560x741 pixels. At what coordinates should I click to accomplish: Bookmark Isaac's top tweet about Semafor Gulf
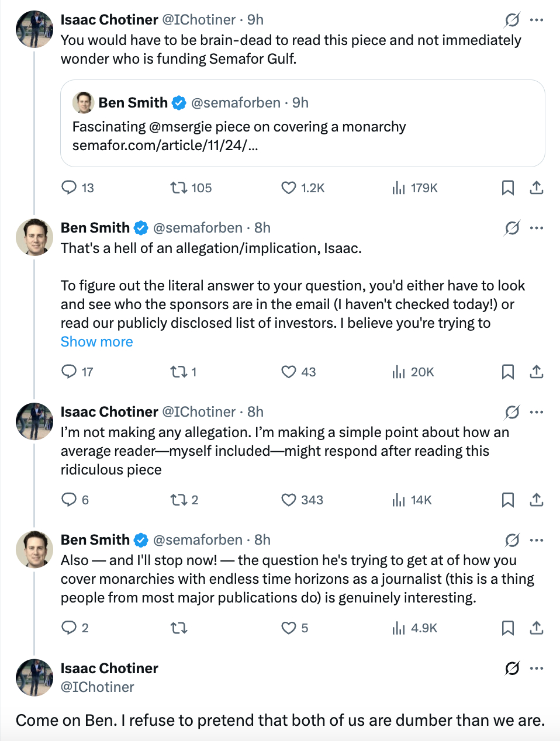[x=508, y=188]
